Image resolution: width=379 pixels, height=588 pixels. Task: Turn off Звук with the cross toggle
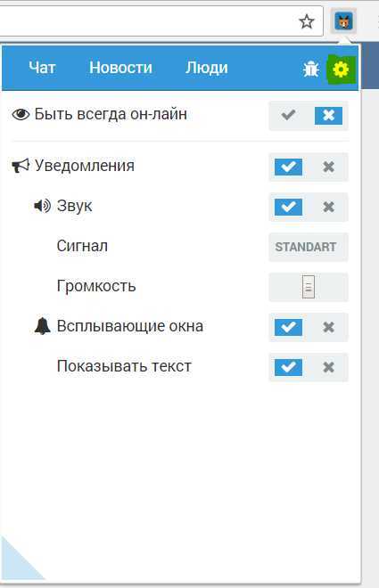pos(328,207)
